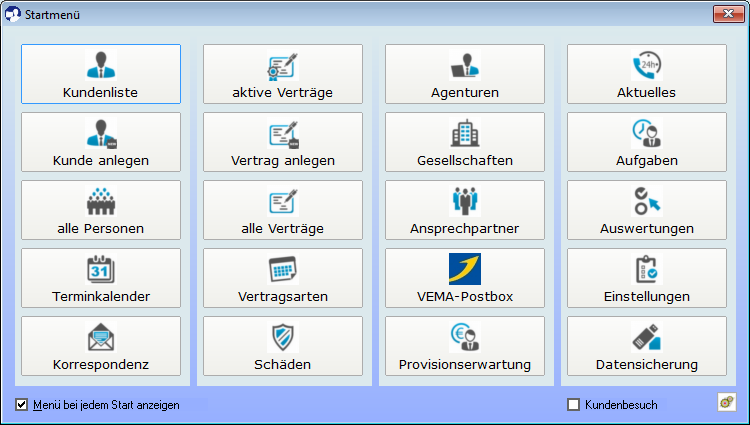Screen dimensions: 750x425
Task: Show alle Personen
Action: (101, 210)
